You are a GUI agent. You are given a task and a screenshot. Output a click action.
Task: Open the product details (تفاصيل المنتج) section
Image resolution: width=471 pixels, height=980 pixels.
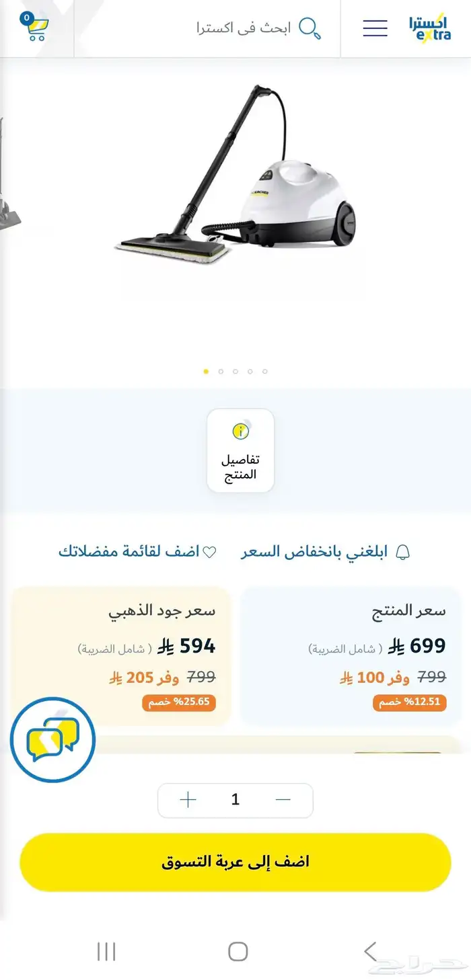pos(240,450)
